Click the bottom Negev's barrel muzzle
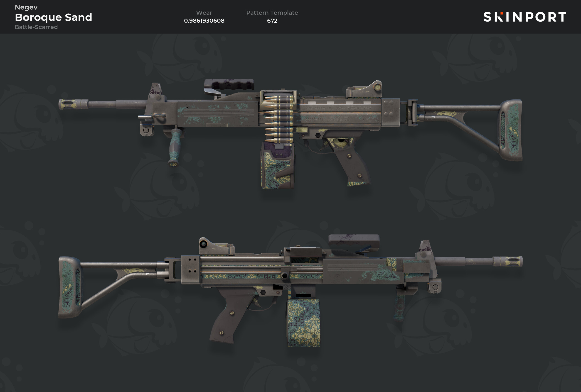 [x=507, y=261]
